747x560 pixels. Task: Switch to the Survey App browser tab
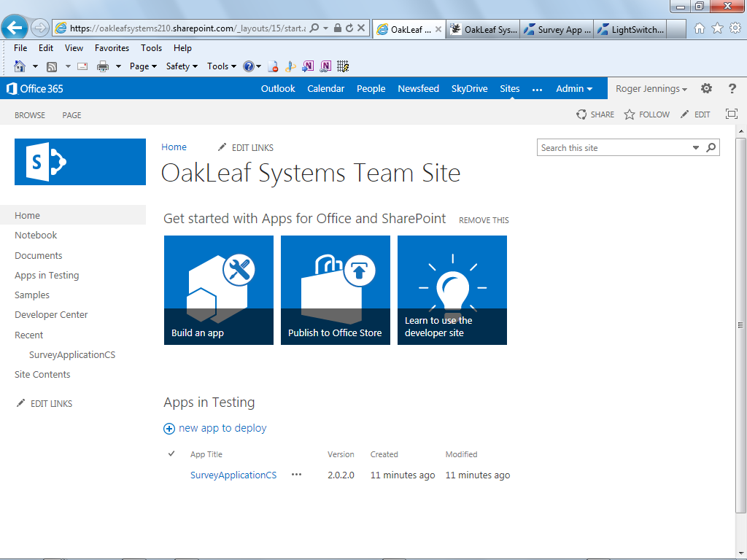[x=557, y=29]
